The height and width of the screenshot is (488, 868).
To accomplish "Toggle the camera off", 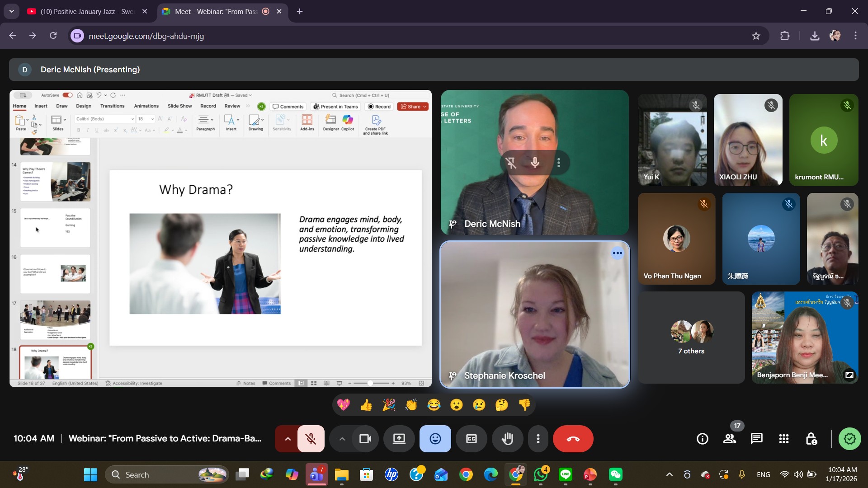I will pos(365,438).
